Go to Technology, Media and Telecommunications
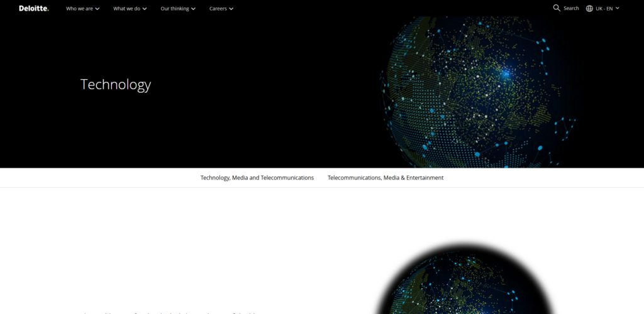The image size is (644, 314). (x=257, y=178)
